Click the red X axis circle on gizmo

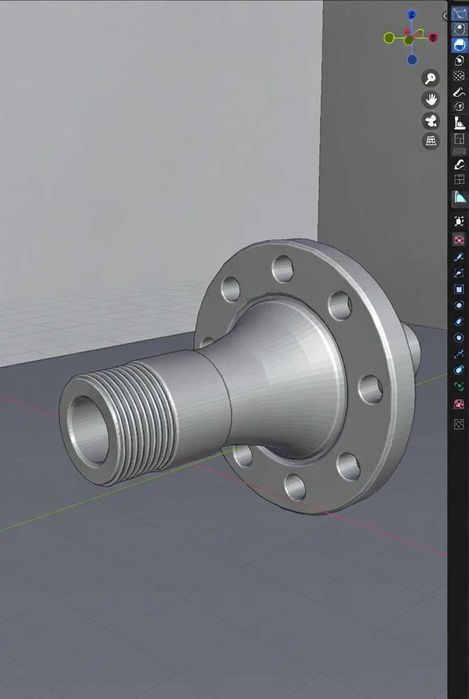433,37
